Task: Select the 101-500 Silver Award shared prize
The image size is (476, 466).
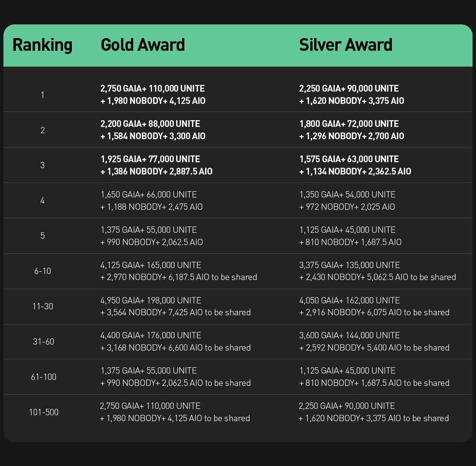Action: (x=374, y=412)
